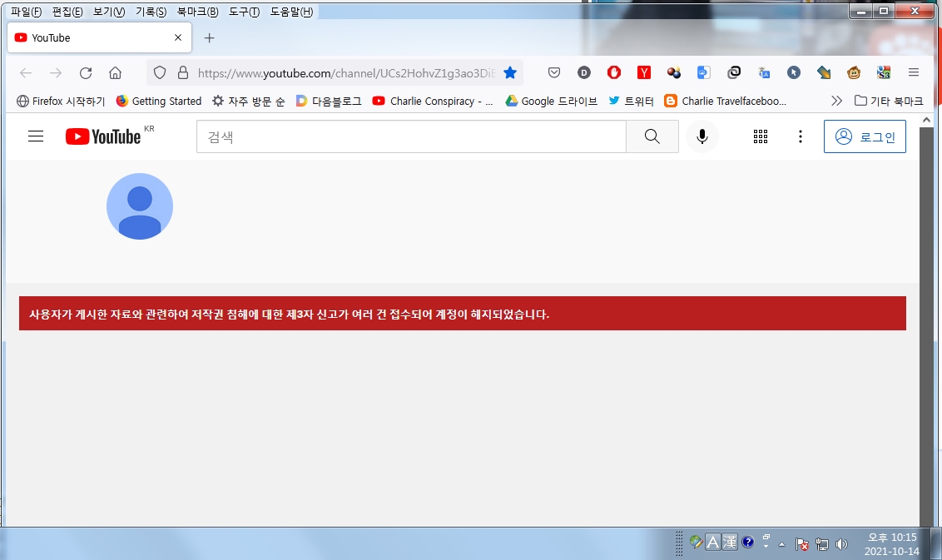Screen dimensions: 942x560
Task: Open the chain-link extension icon
Action: [x=733, y=72]
